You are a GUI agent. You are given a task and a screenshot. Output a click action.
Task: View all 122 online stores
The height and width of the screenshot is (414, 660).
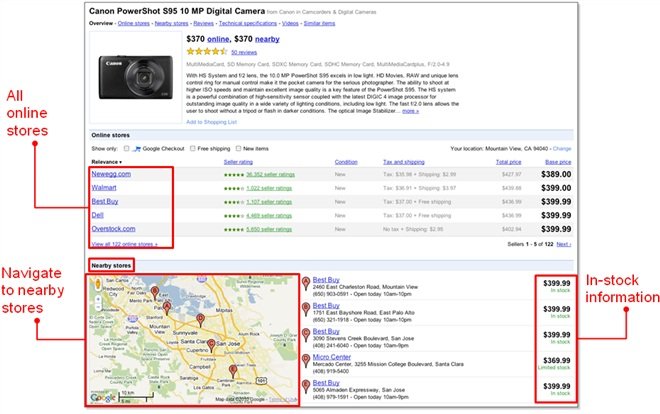[x=125, y=244]
